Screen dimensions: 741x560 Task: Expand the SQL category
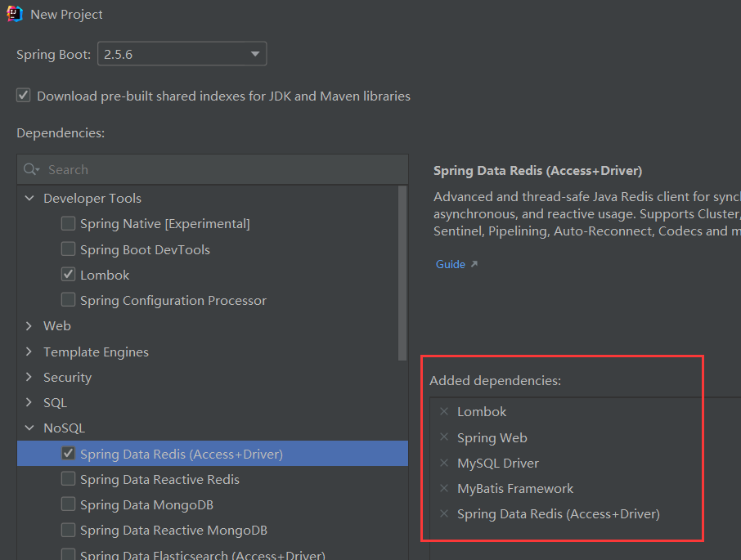pyautogui.click(x=29, y=402)
